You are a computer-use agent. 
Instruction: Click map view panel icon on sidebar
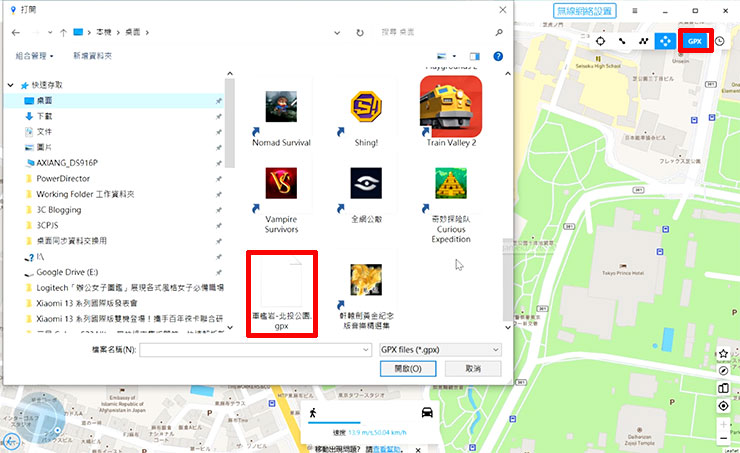(x=723, y=388)
